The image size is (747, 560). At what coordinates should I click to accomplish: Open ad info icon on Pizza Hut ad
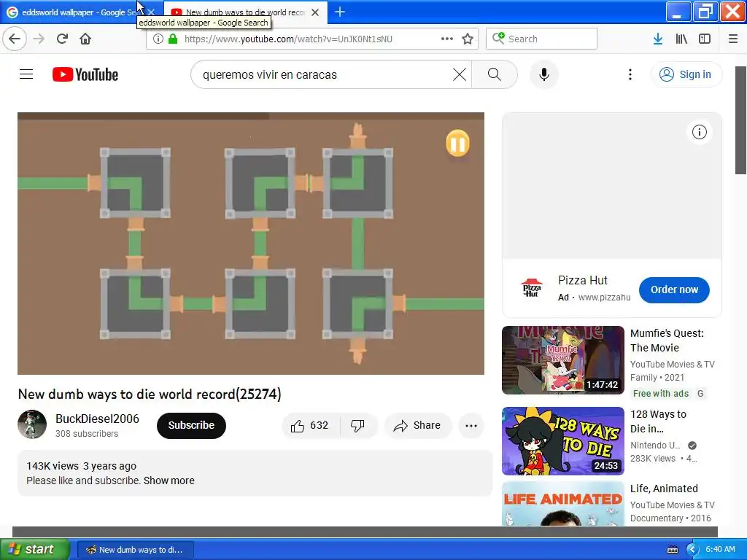tap(699, 132)
